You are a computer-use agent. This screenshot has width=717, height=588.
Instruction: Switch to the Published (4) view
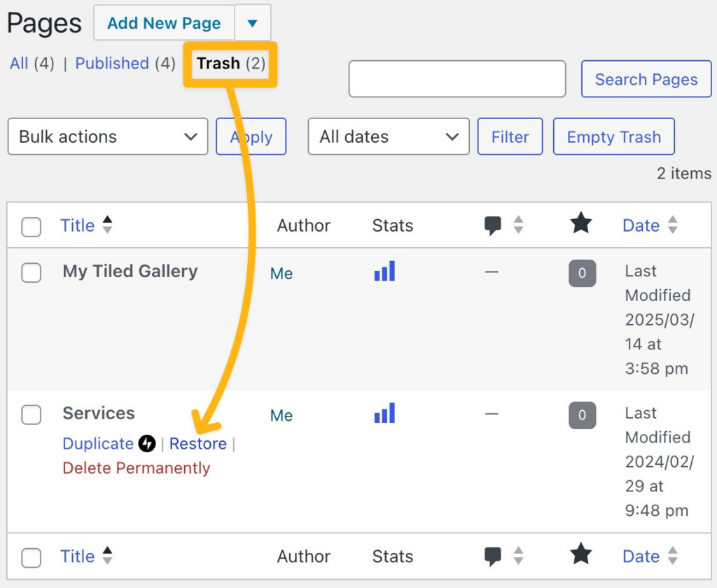click(112, 63)
